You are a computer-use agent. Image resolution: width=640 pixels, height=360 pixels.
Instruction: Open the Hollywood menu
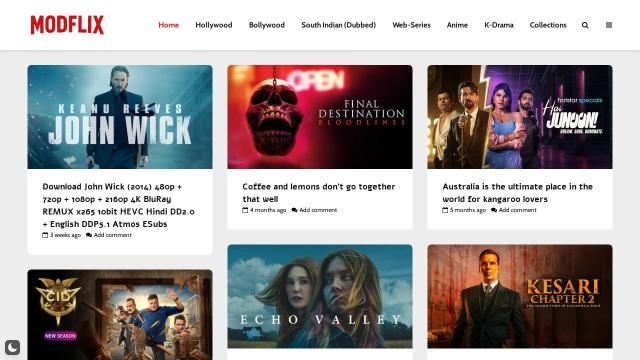point(214,25)
